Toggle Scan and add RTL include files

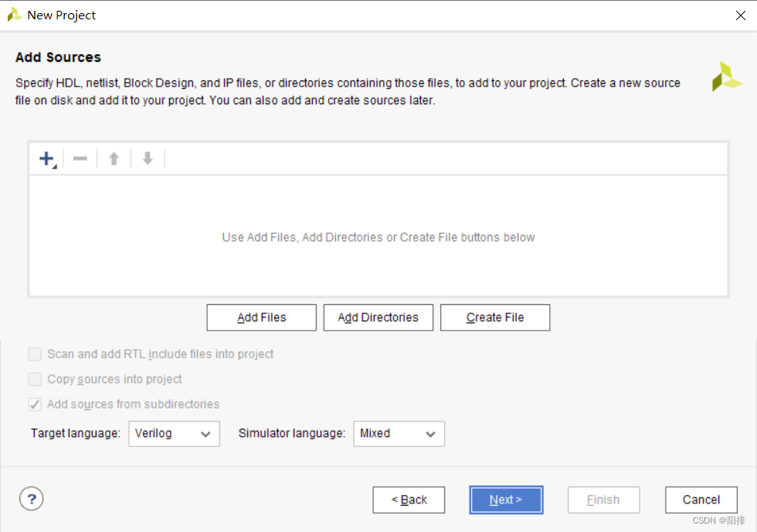(35, 354)
